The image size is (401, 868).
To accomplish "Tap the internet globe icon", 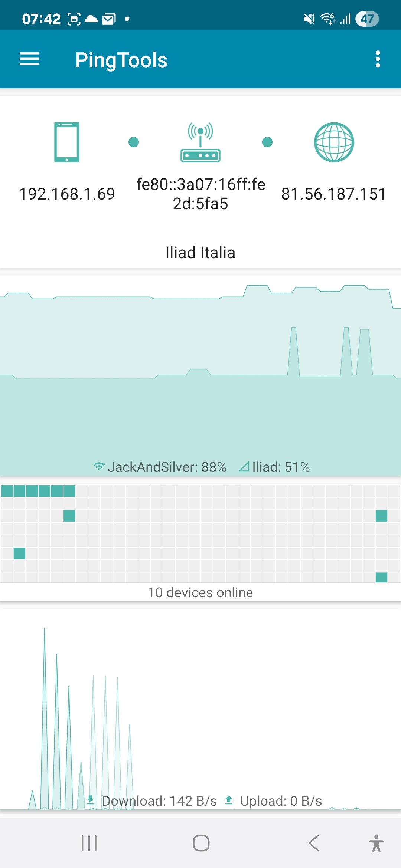I will point(334,142).
